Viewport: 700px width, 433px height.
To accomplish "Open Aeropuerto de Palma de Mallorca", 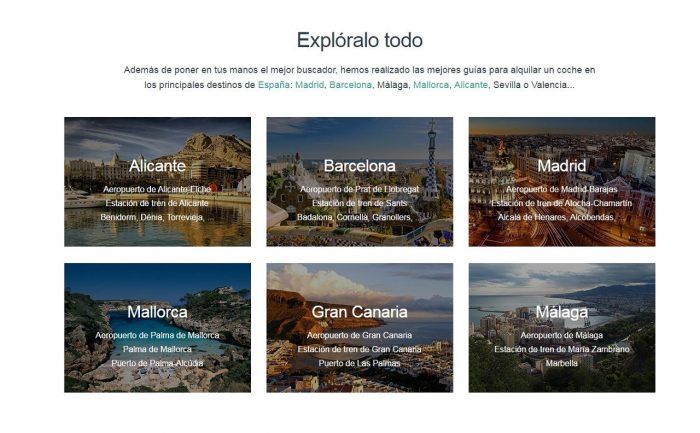I will 157,335.
